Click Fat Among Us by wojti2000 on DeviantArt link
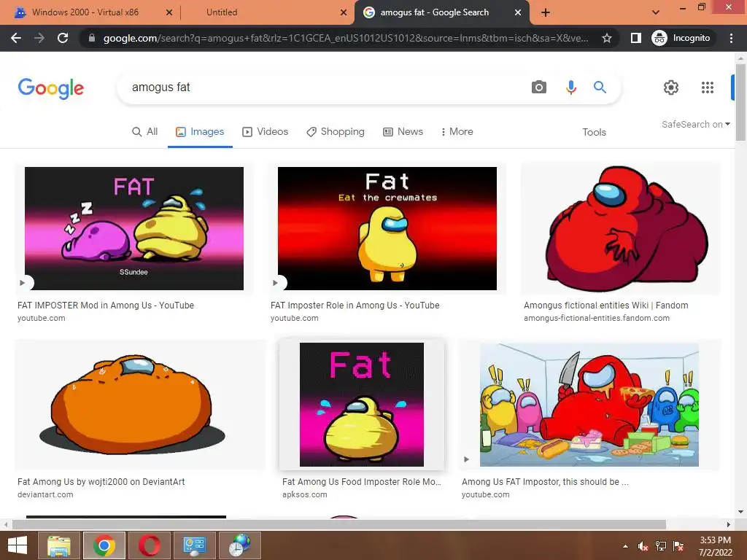The image size is (747, 560). (x=101, y=482)
